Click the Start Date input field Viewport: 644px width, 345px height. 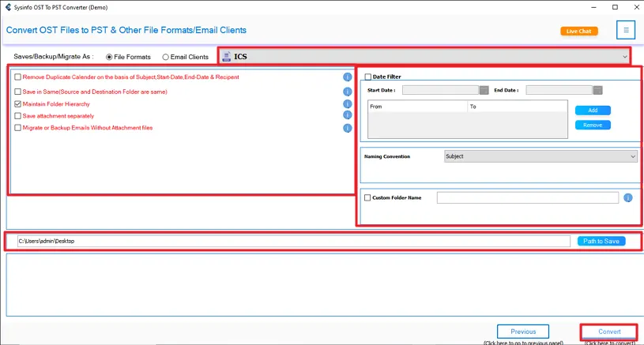pos(440,90)
